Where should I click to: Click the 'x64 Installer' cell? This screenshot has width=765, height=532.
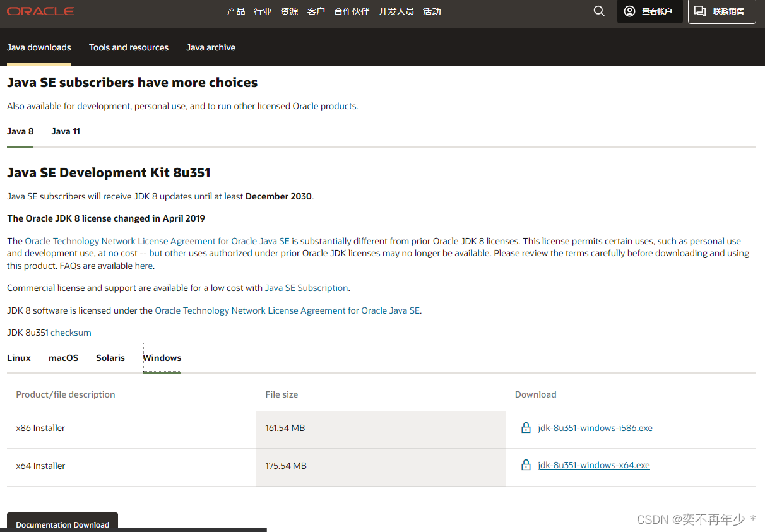pos(40,466)
